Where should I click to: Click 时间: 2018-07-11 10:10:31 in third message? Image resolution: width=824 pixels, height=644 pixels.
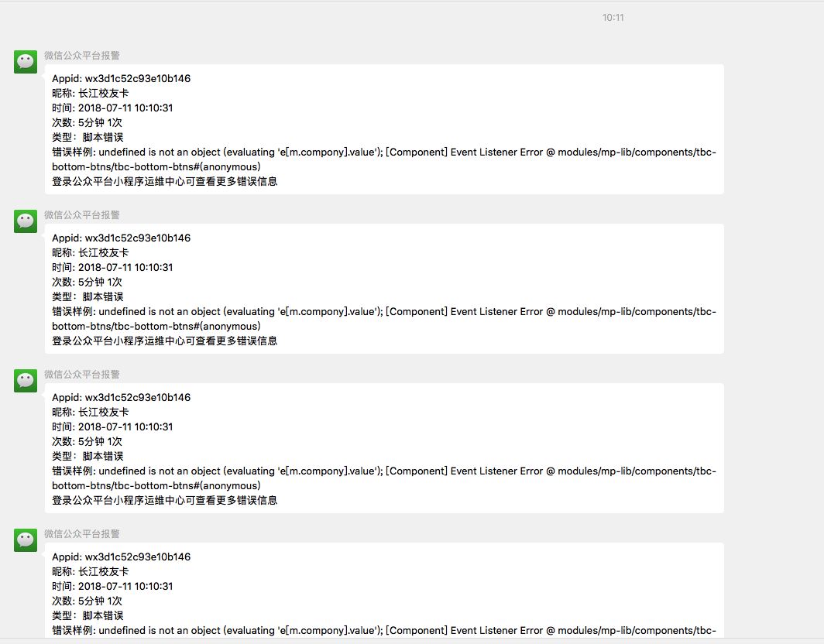point(112,426)
